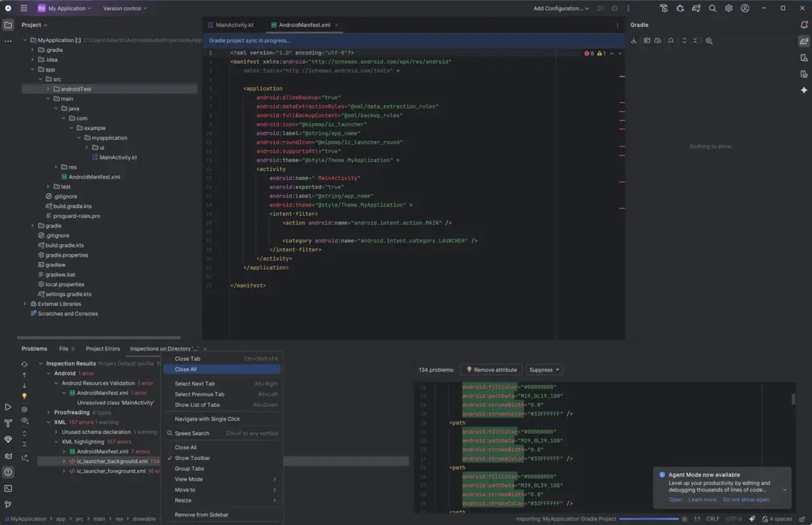Open the version control branches tool window
812x525 pixels.
[x=8, y=504]
